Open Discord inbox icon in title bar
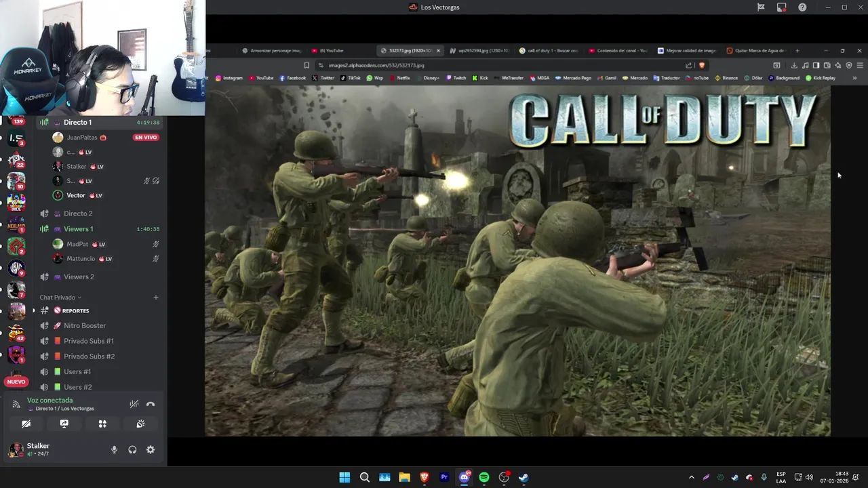The width and height of the screenshot is (868, 488). (x=782, y=7)
